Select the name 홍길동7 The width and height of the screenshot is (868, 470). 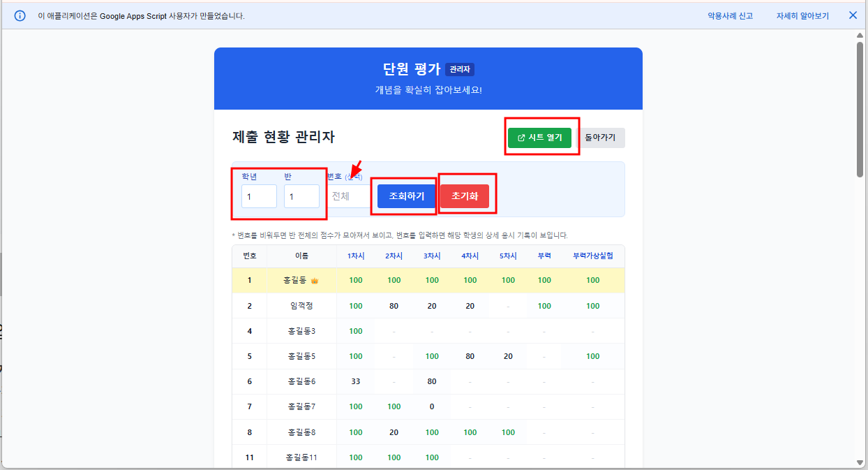[301, 406]
